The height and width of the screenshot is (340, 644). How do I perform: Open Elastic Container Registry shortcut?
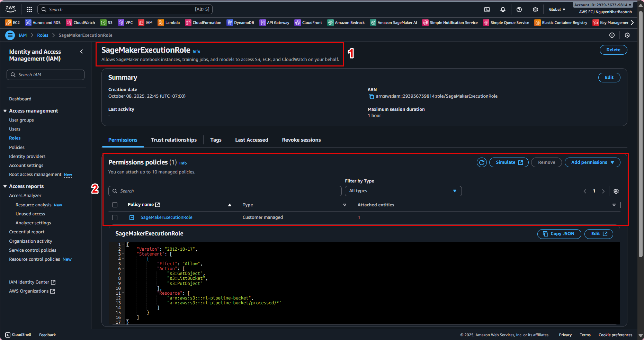(x=561, y=23)
